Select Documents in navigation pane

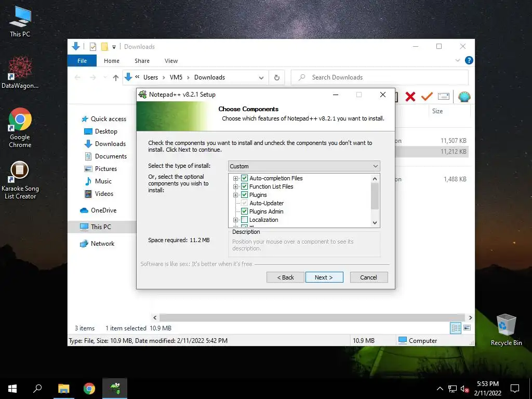(105, 156)
